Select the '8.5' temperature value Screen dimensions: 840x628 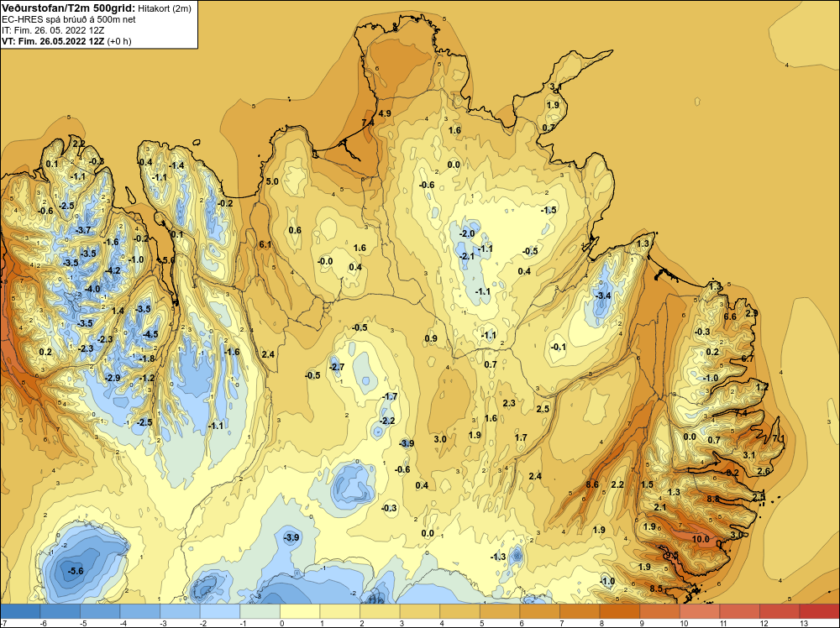point(656,589)
